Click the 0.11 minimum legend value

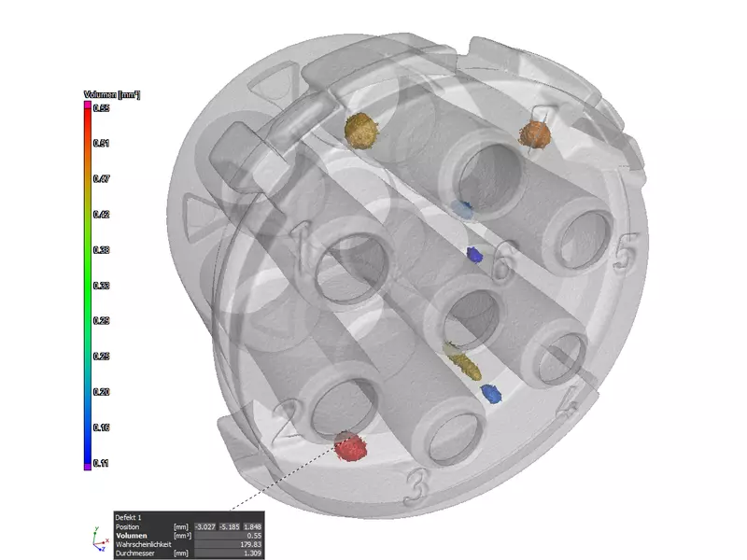pos(102,463)
